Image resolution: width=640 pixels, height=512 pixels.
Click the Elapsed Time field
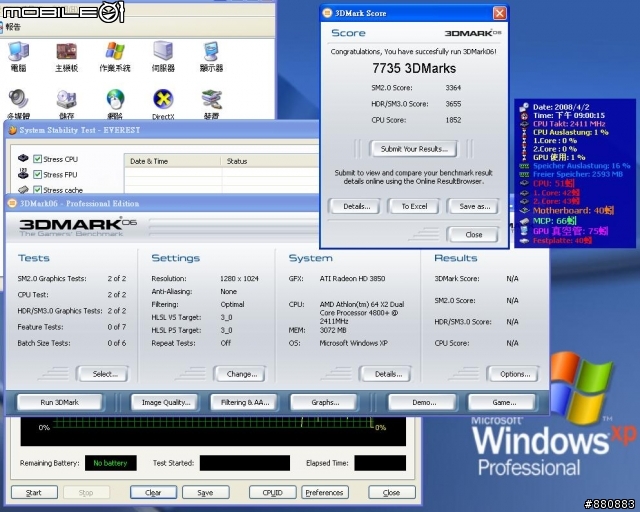click(380, 463)
